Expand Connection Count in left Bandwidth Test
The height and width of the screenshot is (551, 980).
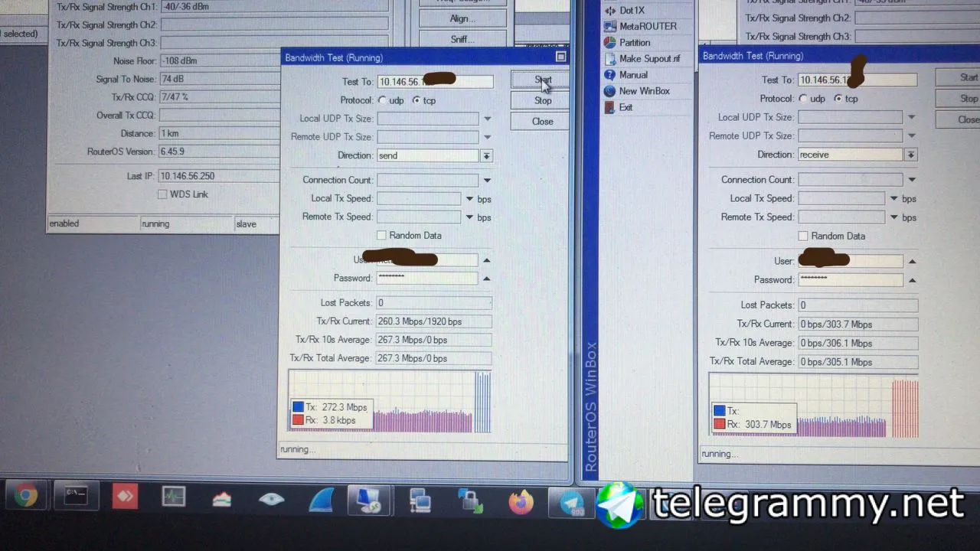tap(487, 180)
